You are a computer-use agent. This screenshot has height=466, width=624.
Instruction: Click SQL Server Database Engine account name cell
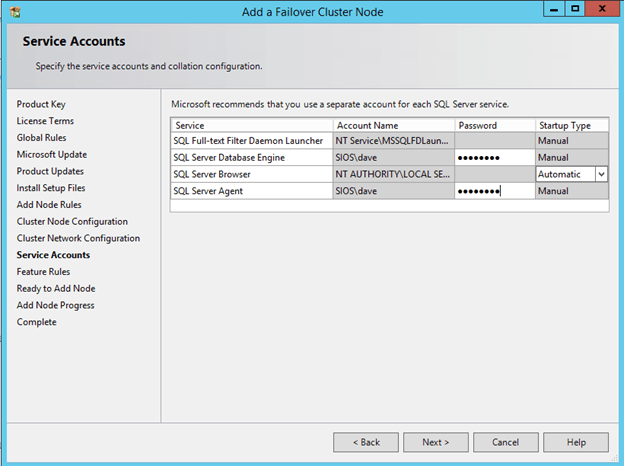(x=393, y=158)
